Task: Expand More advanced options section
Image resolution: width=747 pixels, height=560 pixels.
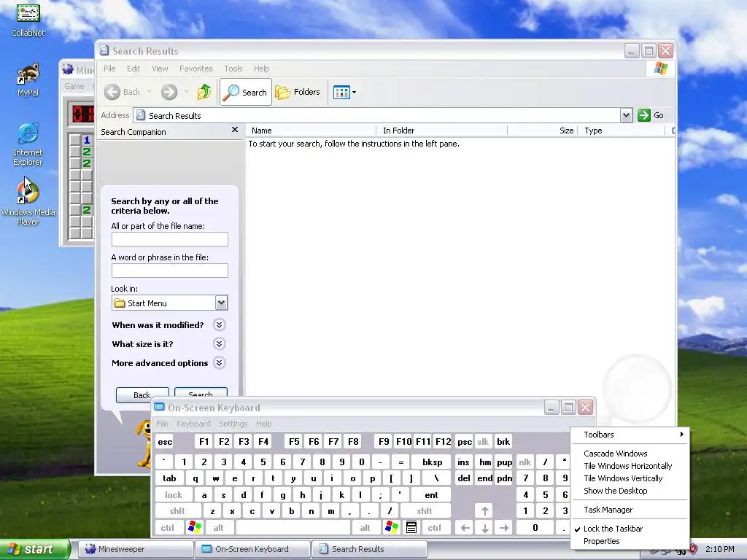Action: [x=219, y=363]
